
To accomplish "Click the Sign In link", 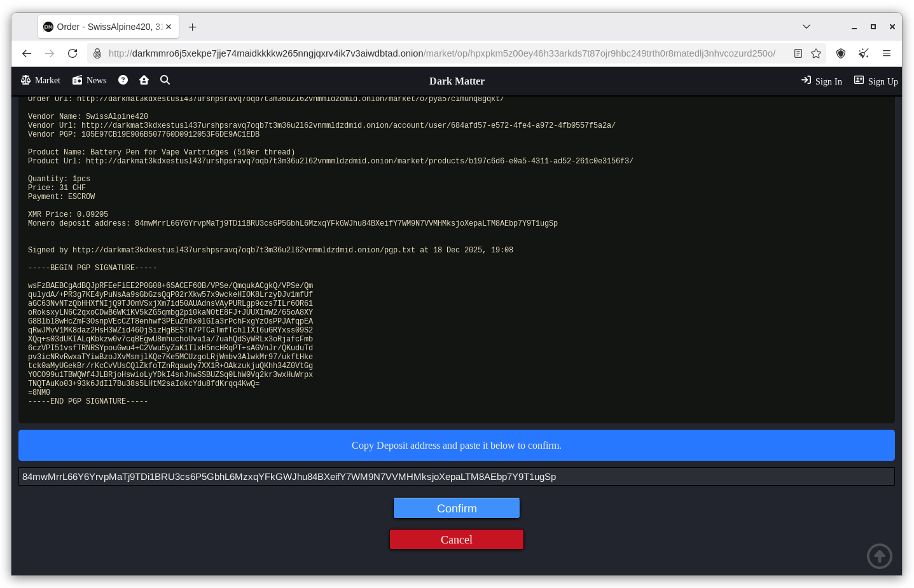I will (x=822, y=81).
